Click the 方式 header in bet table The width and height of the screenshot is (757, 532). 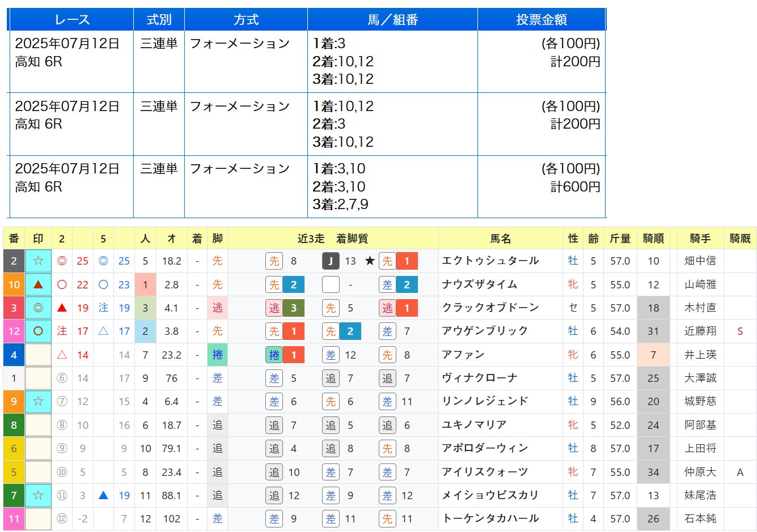click(x=246, y=19)
